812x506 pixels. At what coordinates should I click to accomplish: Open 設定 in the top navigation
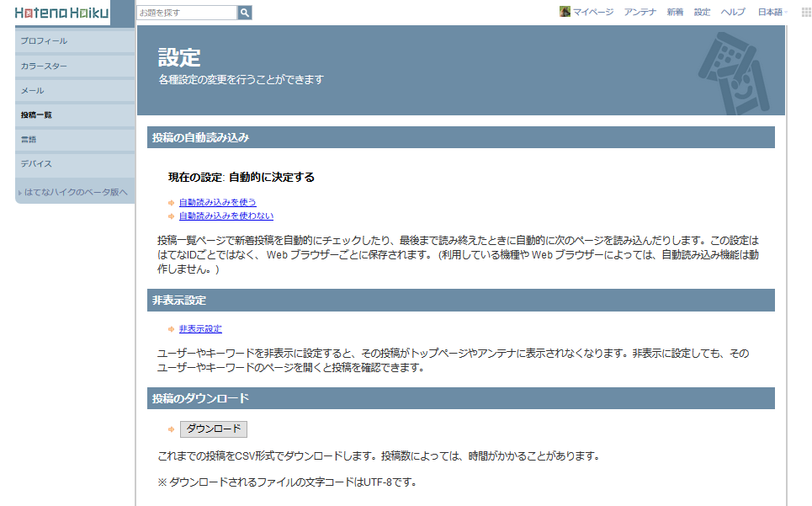(703, 12)
